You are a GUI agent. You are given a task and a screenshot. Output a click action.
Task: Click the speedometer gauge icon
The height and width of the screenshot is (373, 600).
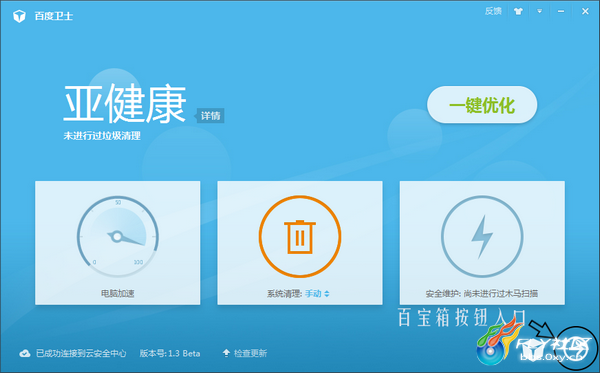[x=117, y=236]
